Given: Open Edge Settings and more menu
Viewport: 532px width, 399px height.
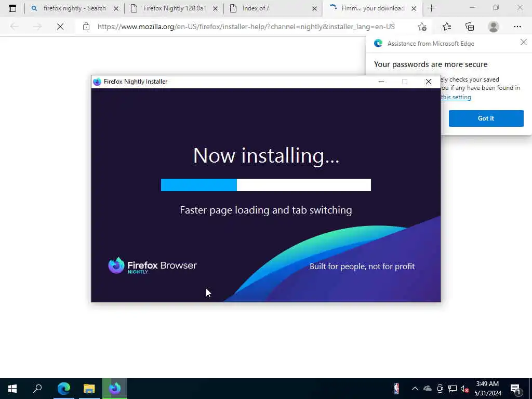Looking at the screenshot, I should [x=517, y=26].
